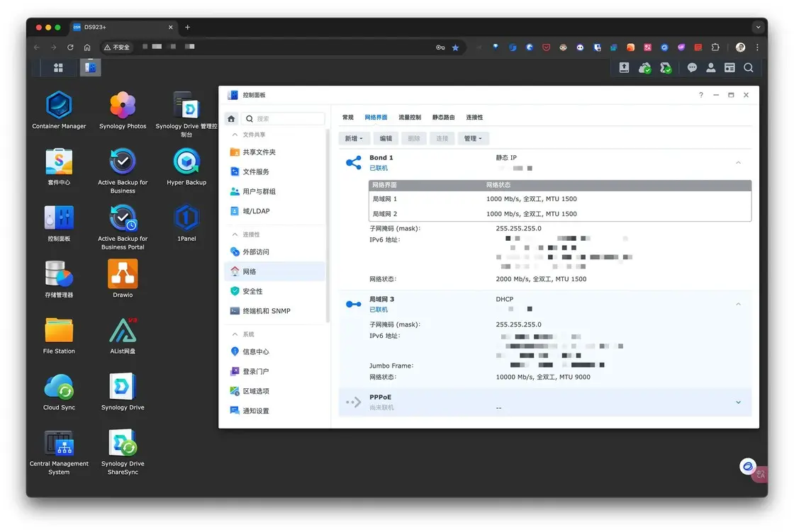Click the 删除 button
Viewport: 794px width, 532px height.
414,138
